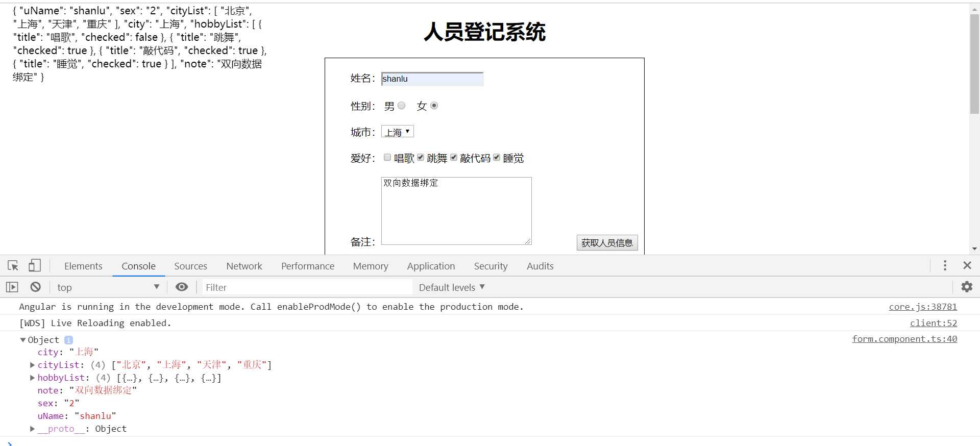This screenshot has height=446, width=980.
Task: Open the Network tab
Action: tap(244, 266)
